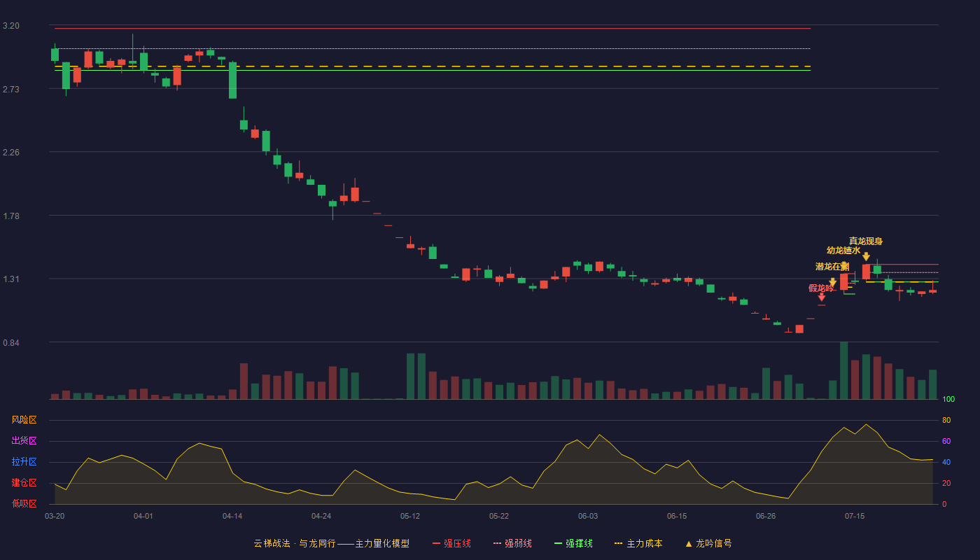Click the red 假龙吟 arrow signal marker

coord(822,297)
